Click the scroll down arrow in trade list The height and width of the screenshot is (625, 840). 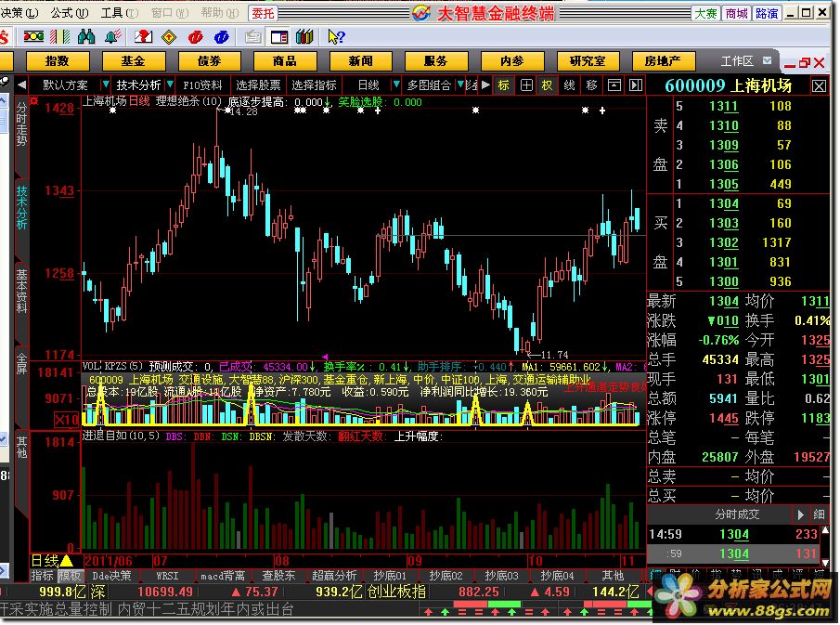(825, 563)
